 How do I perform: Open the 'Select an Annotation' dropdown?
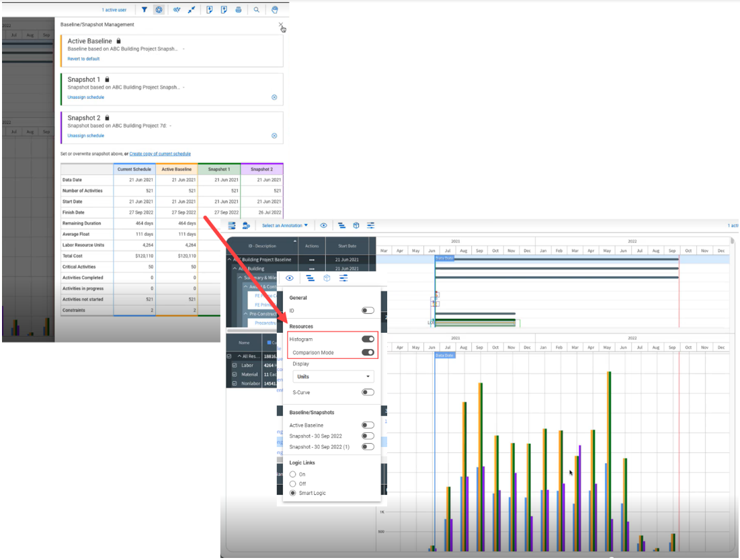[x=285, y=226]
